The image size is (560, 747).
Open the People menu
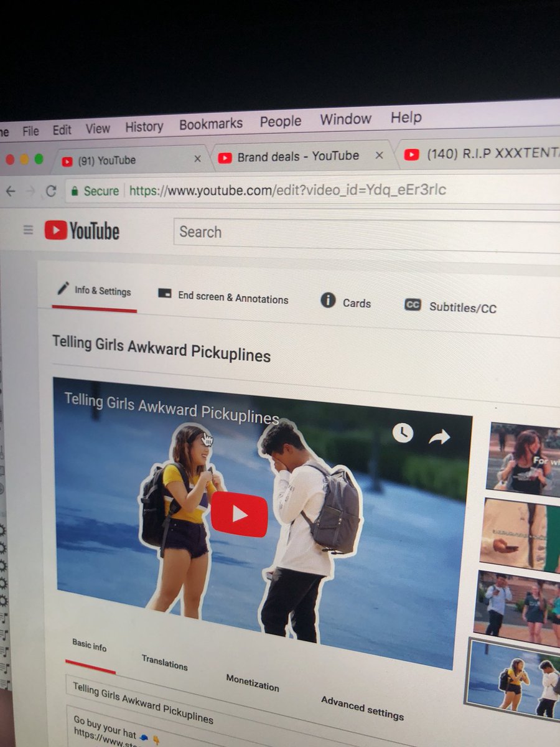[281, 121]
